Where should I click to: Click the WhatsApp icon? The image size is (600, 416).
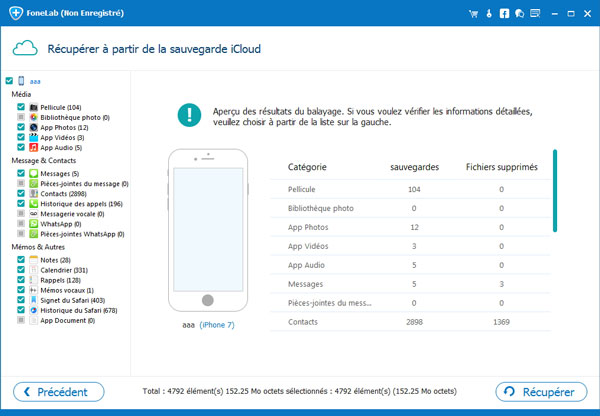click(34, 224)
